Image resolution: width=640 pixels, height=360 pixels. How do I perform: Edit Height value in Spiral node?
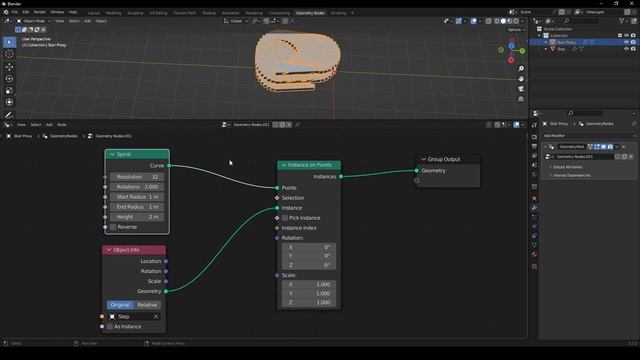(x=137, y=217)
